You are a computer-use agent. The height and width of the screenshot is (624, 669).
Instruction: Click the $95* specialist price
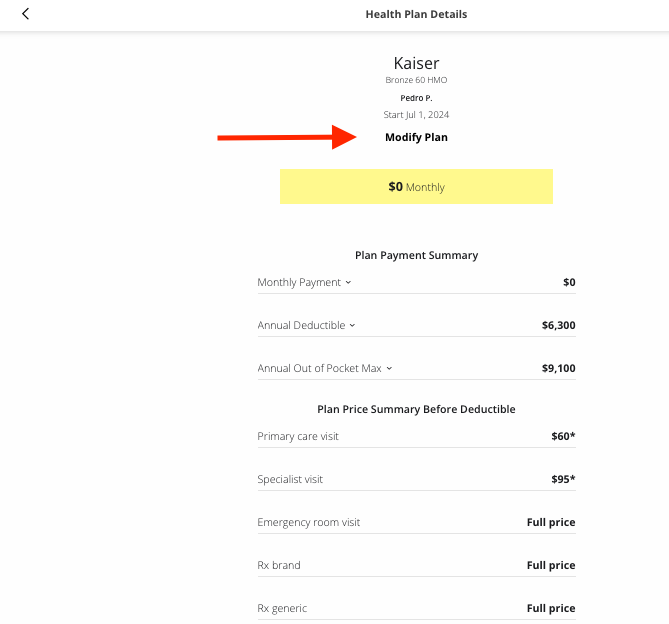pos(563,479)
